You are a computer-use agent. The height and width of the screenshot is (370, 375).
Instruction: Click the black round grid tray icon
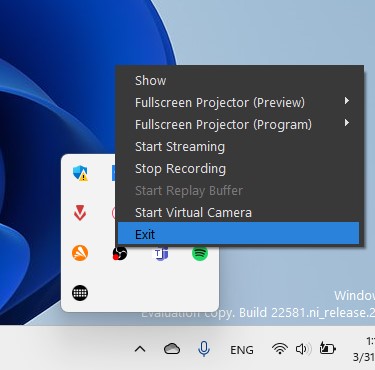pos(80,293)
